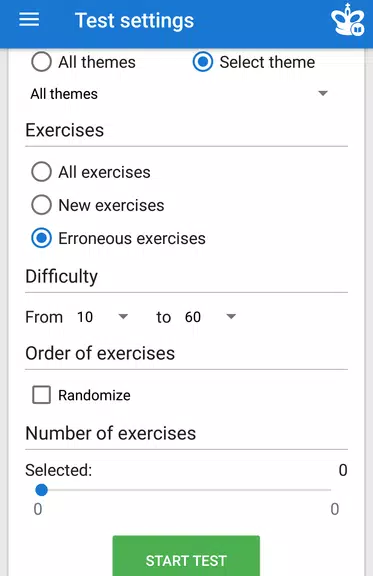Click the All themes dropdown text
This screenshot has height=576, width=373.
pos(64,94)
